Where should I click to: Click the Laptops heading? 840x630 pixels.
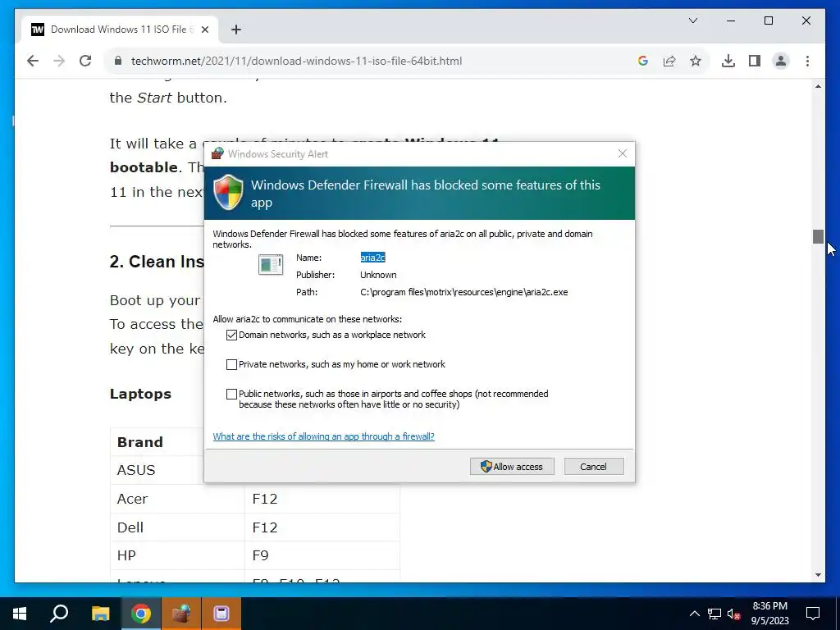pyautogui.click(x=140, y=394)
